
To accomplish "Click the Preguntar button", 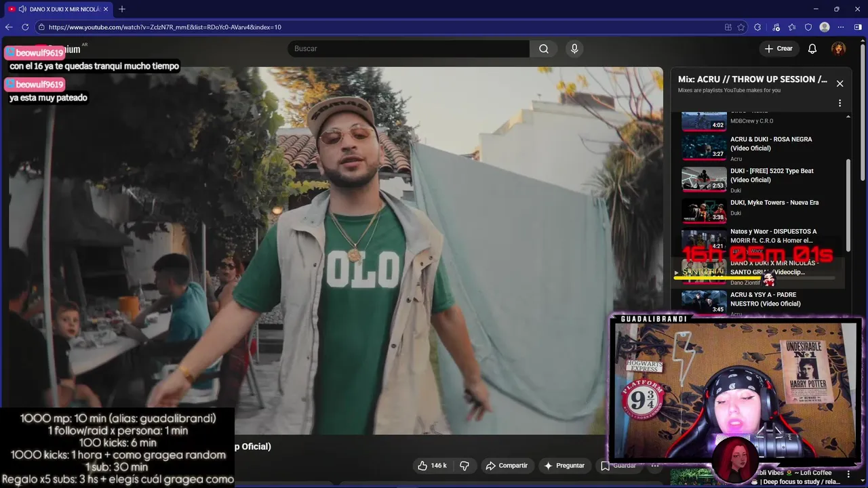I will (564, 466).
